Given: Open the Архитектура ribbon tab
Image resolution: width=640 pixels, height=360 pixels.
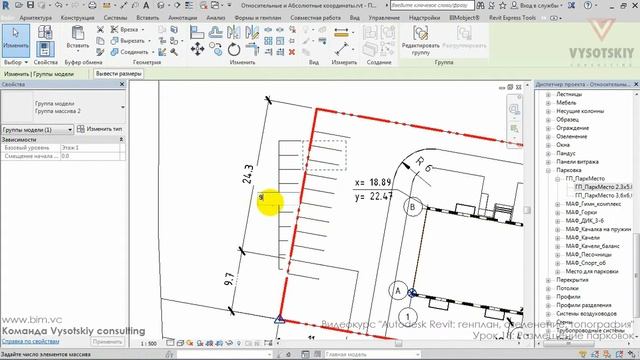Looking at the screenshot, I should 36,18.
